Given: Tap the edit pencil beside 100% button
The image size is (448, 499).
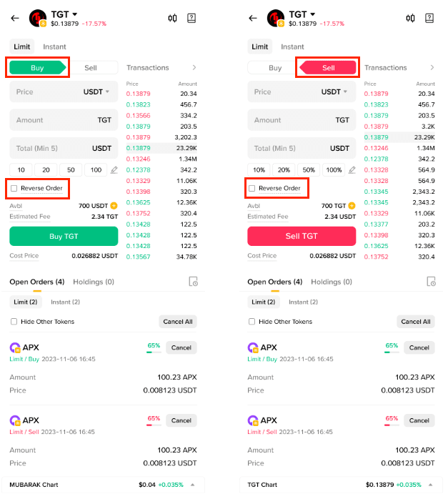Looking at the screenshot, I should (x=352, y=170).
